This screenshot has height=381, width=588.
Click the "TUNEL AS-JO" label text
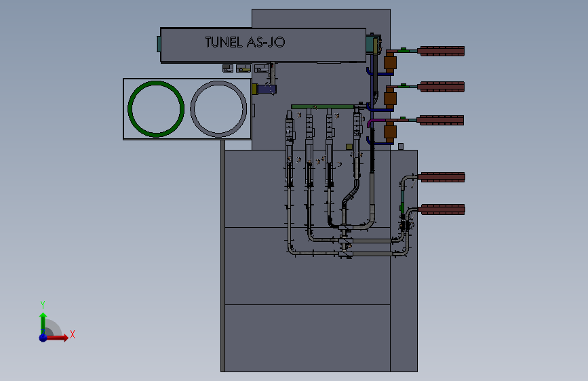click(245, 42)
